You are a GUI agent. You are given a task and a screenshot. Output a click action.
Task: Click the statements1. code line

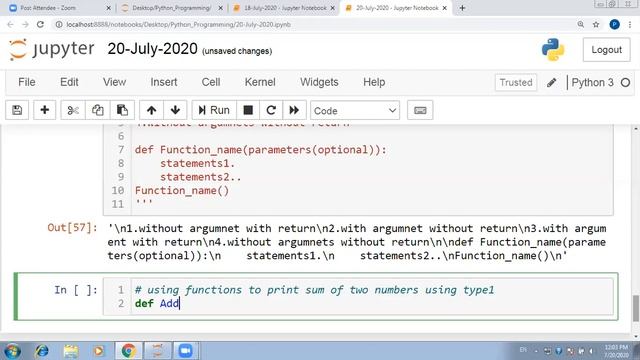coord(197,163)
